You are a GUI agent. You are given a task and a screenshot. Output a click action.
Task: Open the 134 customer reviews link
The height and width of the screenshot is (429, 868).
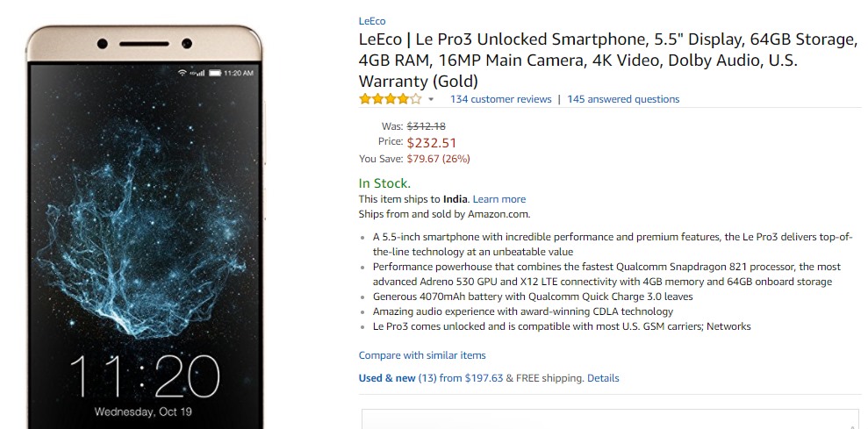pos(500,99)
